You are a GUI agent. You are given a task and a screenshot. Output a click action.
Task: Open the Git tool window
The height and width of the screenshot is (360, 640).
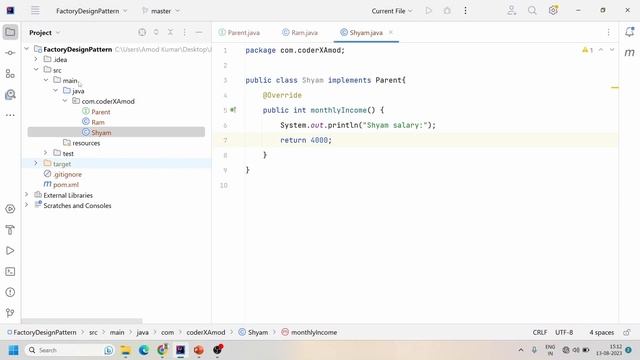10,313
